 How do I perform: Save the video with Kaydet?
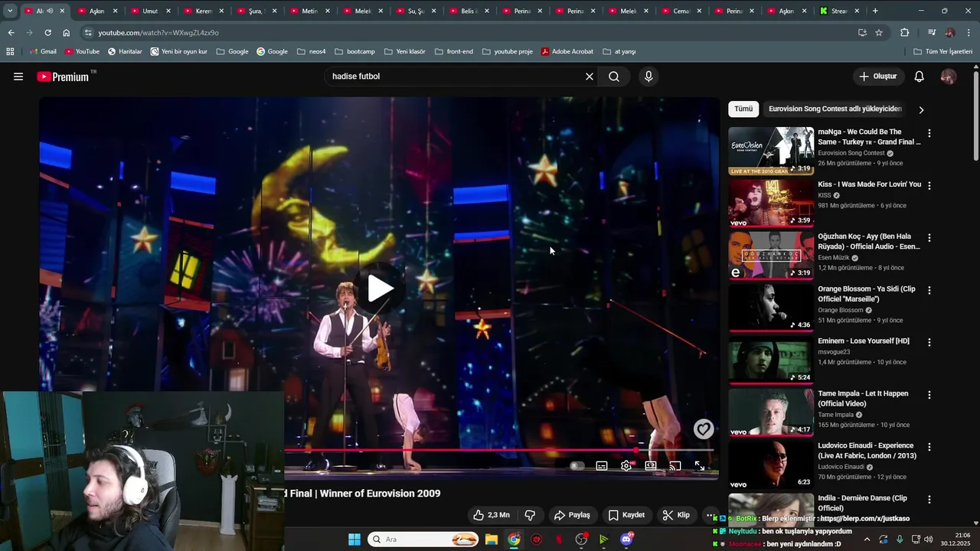point(626,515)
